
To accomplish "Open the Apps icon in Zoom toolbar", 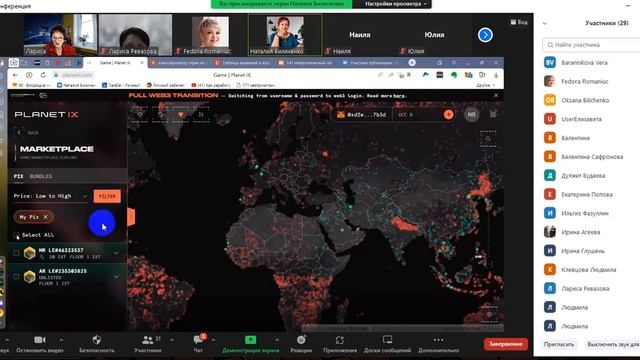I will coord(340,340).
